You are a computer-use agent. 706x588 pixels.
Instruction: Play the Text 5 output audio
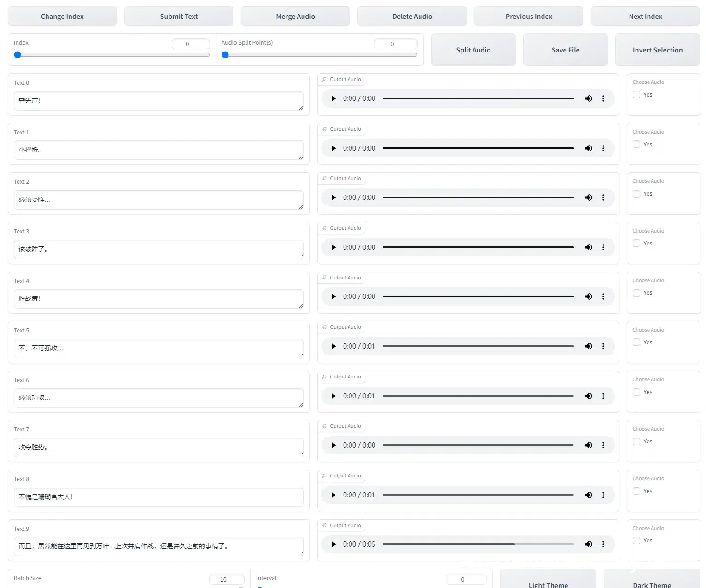pos(334,346)
